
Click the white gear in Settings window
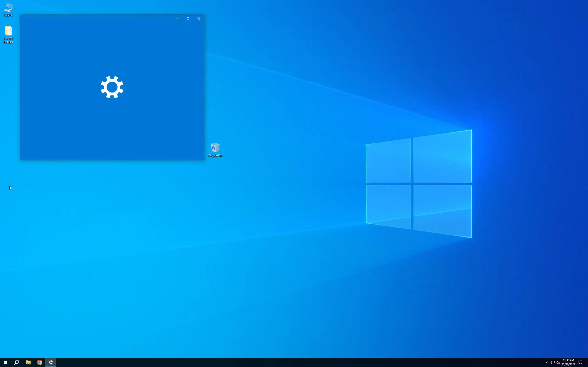112,87
